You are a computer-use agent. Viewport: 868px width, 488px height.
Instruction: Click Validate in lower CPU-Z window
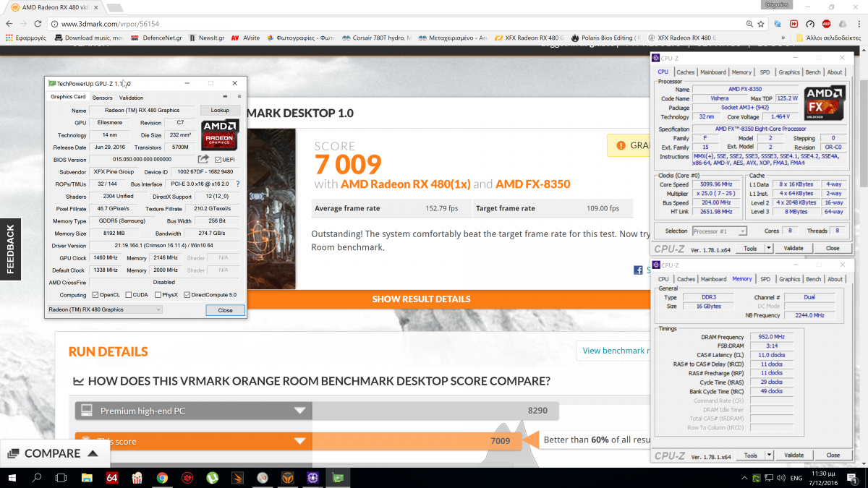coord(793,455)
